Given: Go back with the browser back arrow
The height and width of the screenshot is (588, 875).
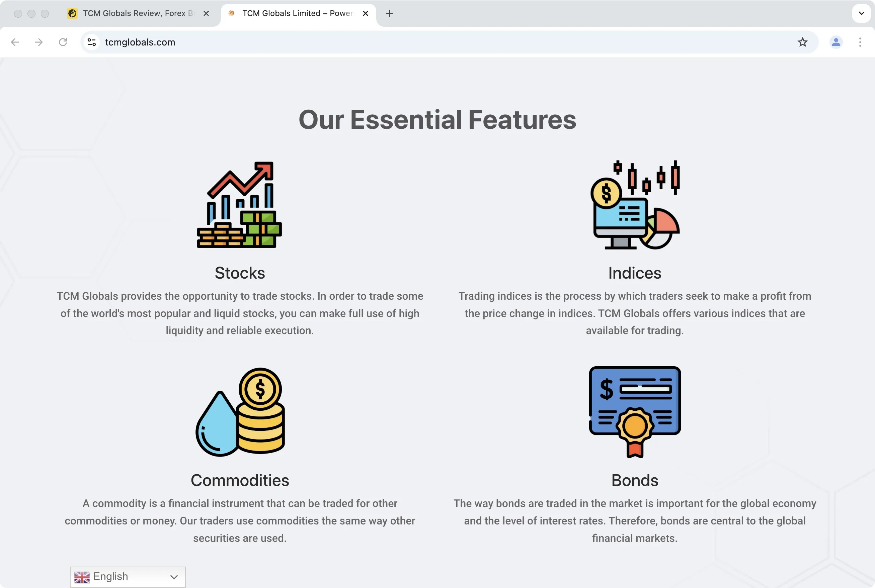Looking at the screenshot, I should 15,42.
